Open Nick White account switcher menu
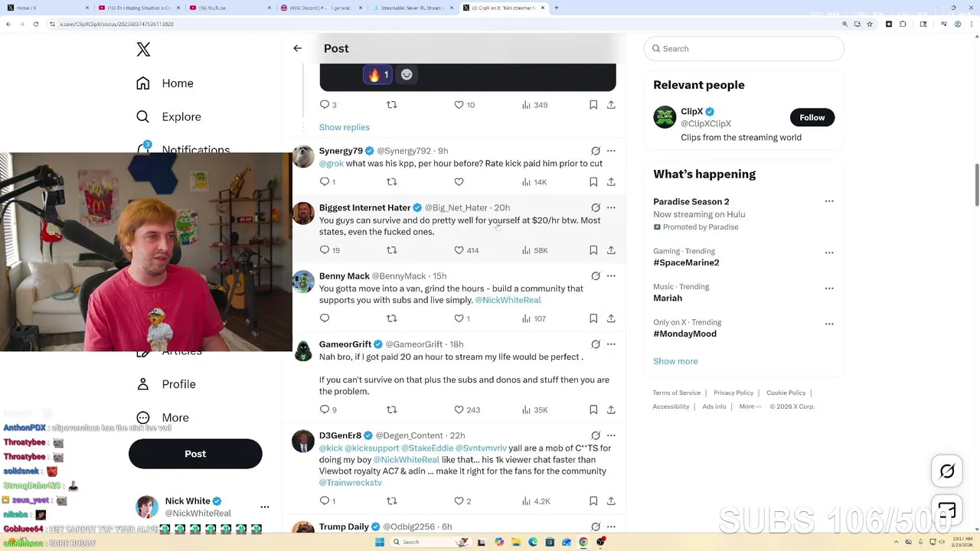Viewport: 980px width, 551px height. 265,507
